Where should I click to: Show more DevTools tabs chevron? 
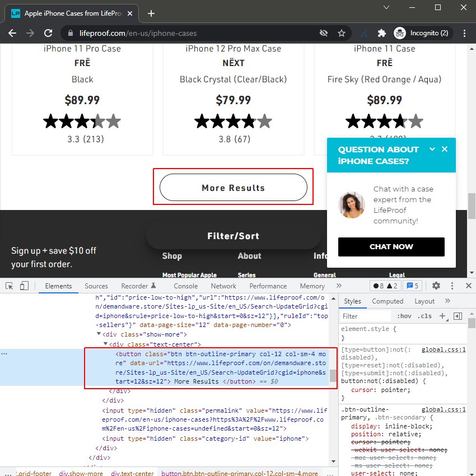pos(339,286)
